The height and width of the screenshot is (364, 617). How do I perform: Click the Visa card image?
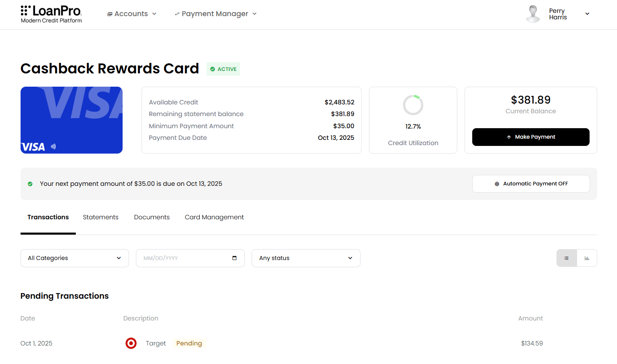tap(71, 120)
